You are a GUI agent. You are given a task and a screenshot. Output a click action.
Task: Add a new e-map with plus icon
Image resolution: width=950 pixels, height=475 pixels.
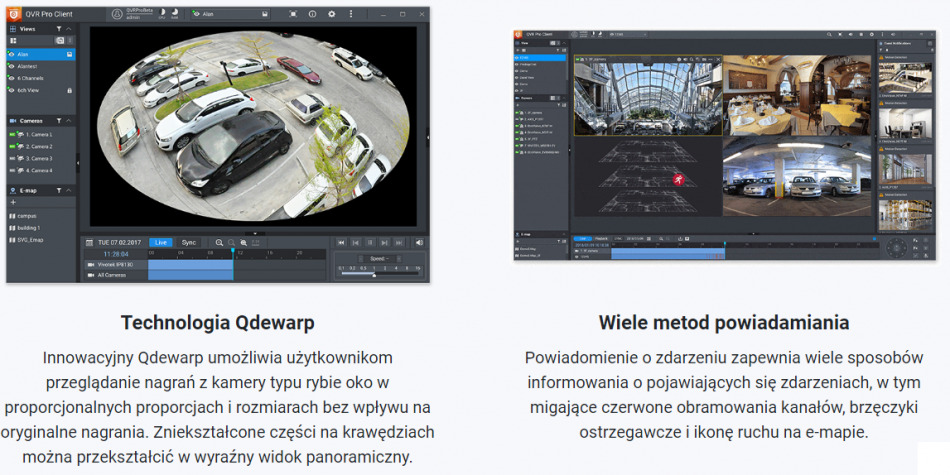[x=13, y=203]
